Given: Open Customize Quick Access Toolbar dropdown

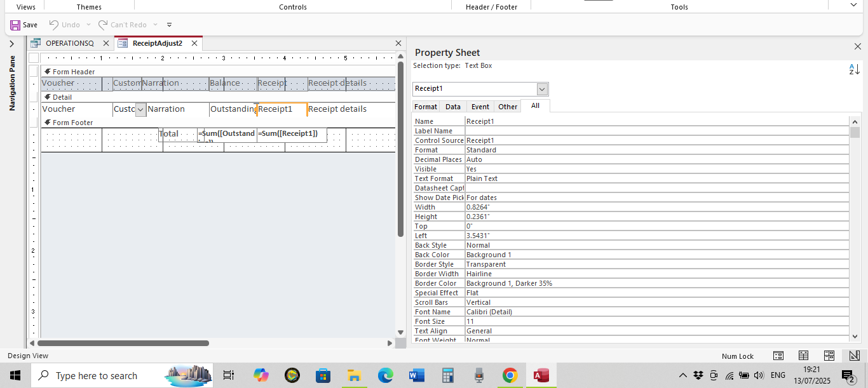Looking at the screenshot, I should coord(169,25).
